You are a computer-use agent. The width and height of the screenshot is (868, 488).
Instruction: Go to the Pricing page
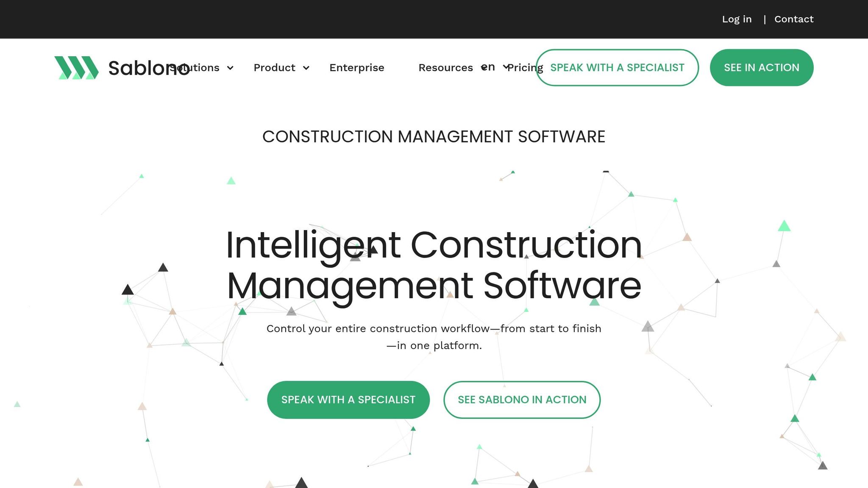[x=525, y=68]
